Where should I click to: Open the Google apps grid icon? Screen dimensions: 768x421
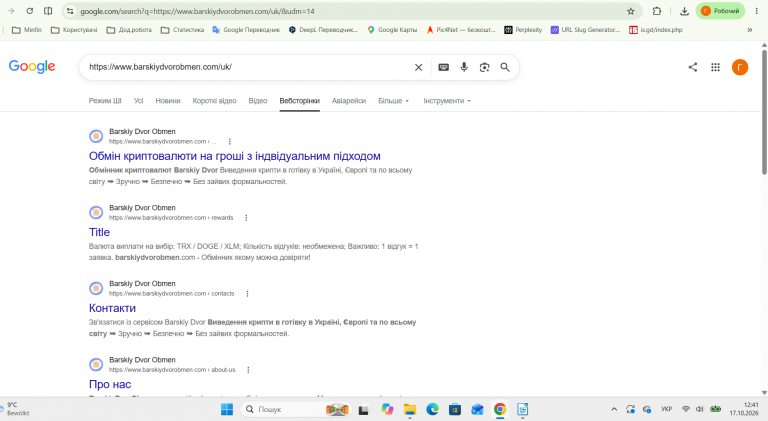click(716, 67)
